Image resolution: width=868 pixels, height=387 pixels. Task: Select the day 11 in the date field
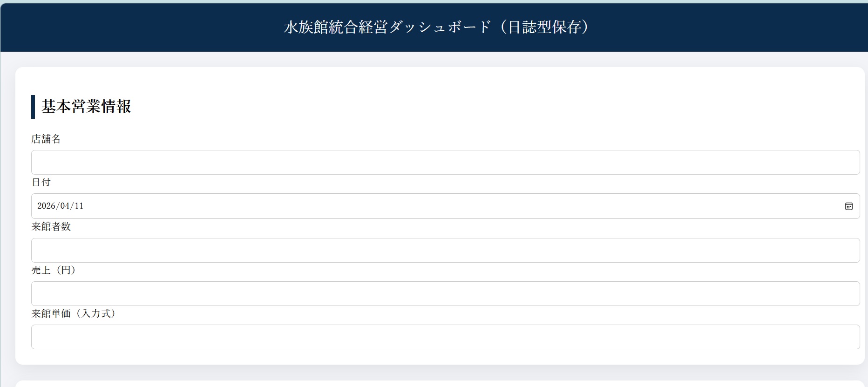click(79, 206)
